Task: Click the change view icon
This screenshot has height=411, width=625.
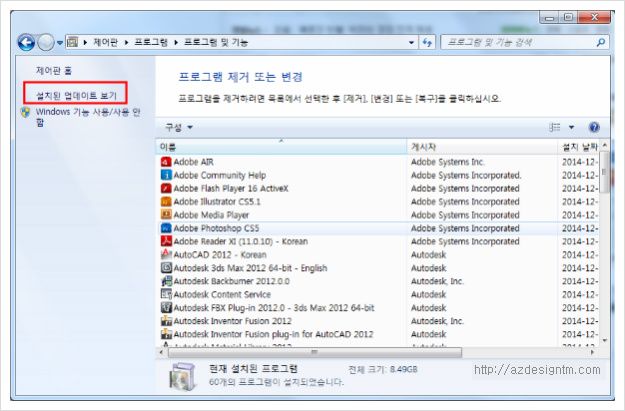Action: click(x=554, y=127)
